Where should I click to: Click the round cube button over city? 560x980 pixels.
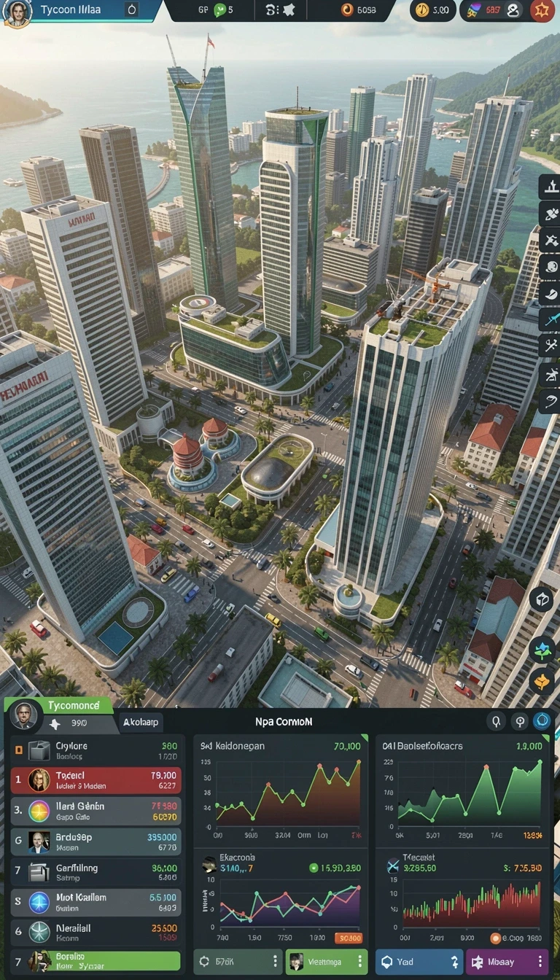542,599
